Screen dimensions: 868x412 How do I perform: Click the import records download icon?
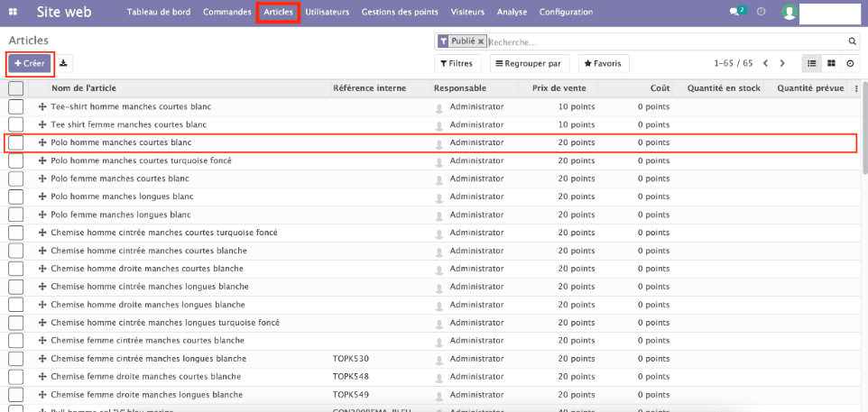65,63
